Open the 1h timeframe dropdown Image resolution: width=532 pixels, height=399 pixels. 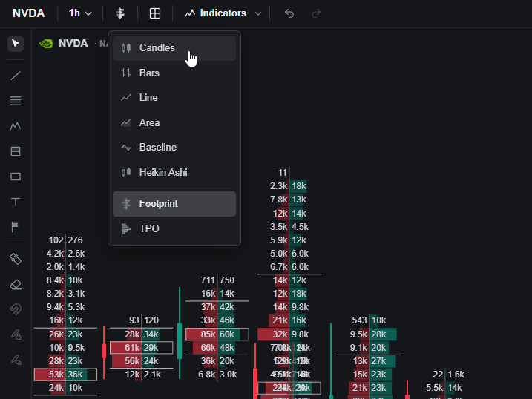pyautogui.click(x=80, y=13)
